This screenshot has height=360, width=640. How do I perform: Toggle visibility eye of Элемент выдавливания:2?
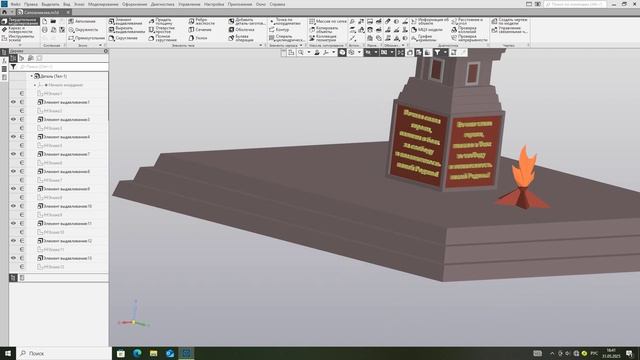click(13, 119)
